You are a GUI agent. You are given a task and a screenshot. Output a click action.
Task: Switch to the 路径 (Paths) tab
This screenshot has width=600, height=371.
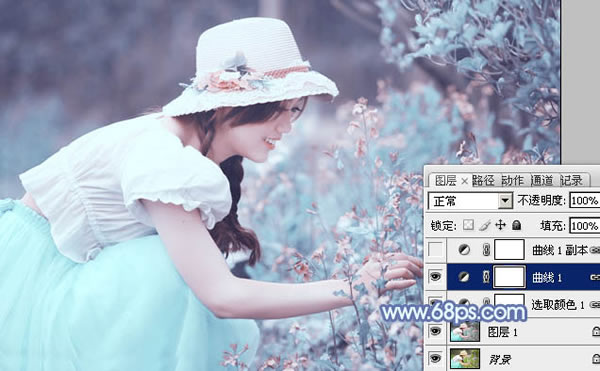pos(483,180)
